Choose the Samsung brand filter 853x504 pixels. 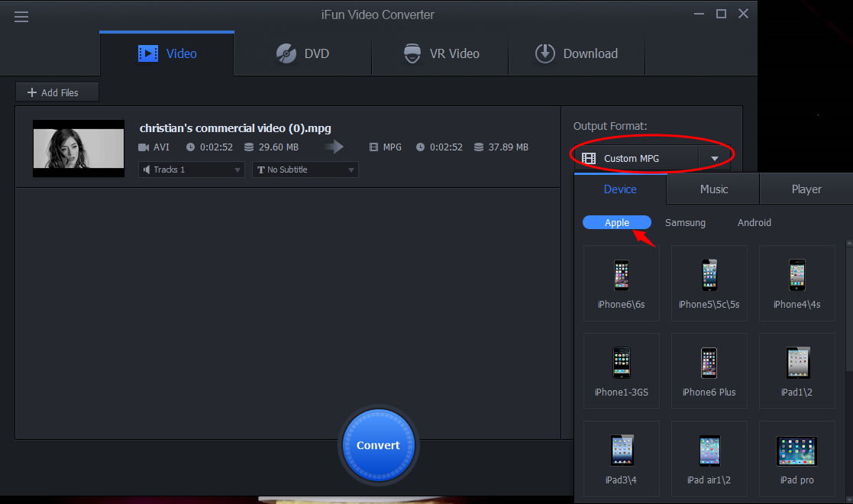pyautogui.click(x=685, y=223)
